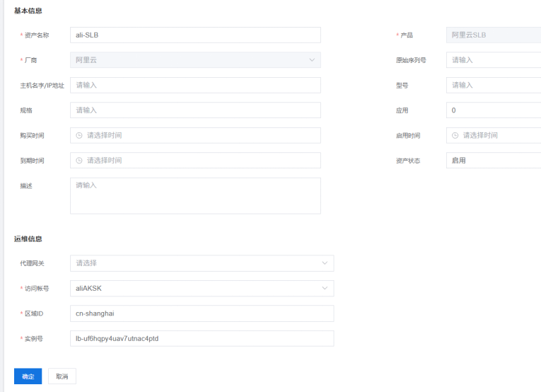Click the 购买时间 date picker field

pos(195,135)
